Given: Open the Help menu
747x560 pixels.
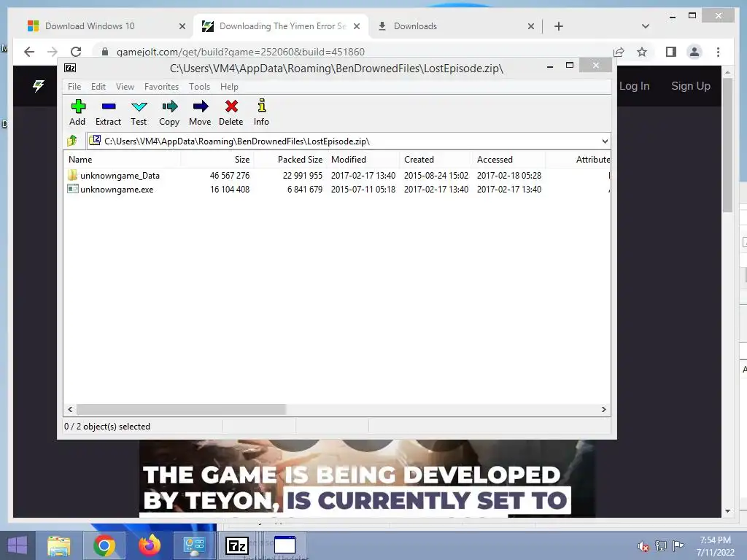Looking at the screenshot, I should coord(229,87).
